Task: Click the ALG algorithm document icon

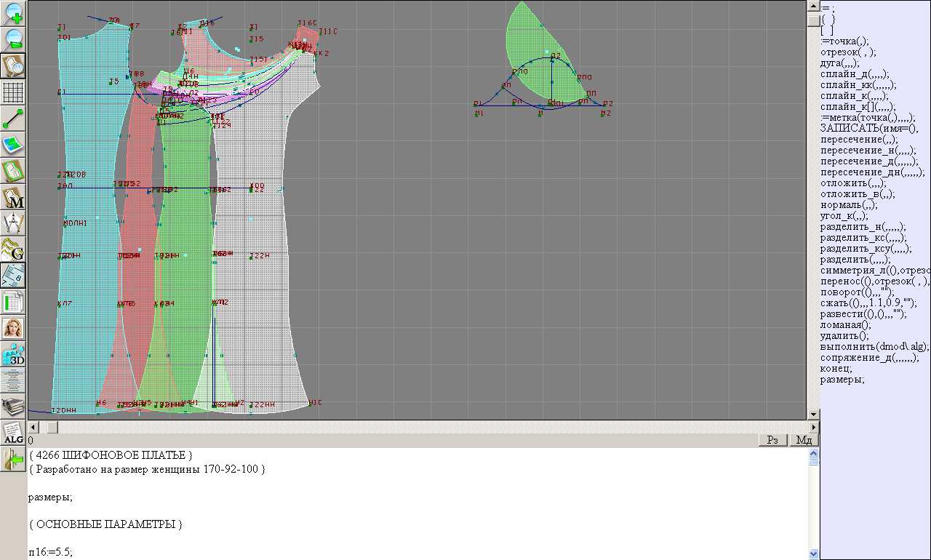Action: 13,433
